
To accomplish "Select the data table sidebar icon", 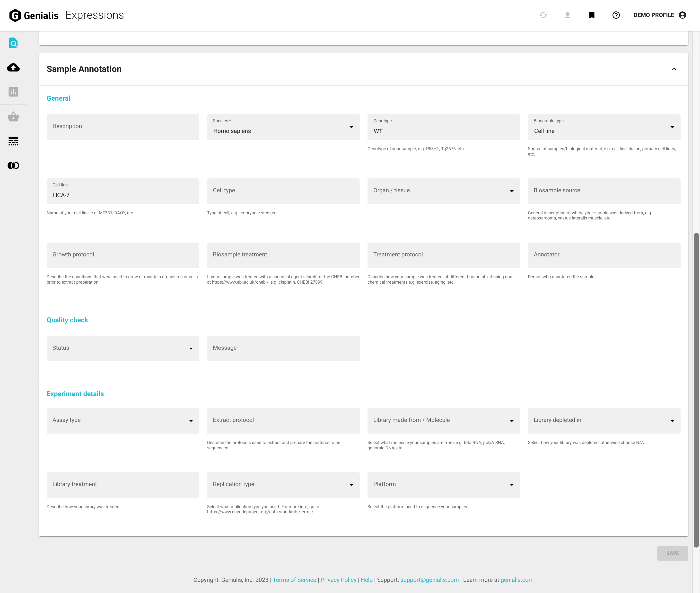I will tap(13, 141).
